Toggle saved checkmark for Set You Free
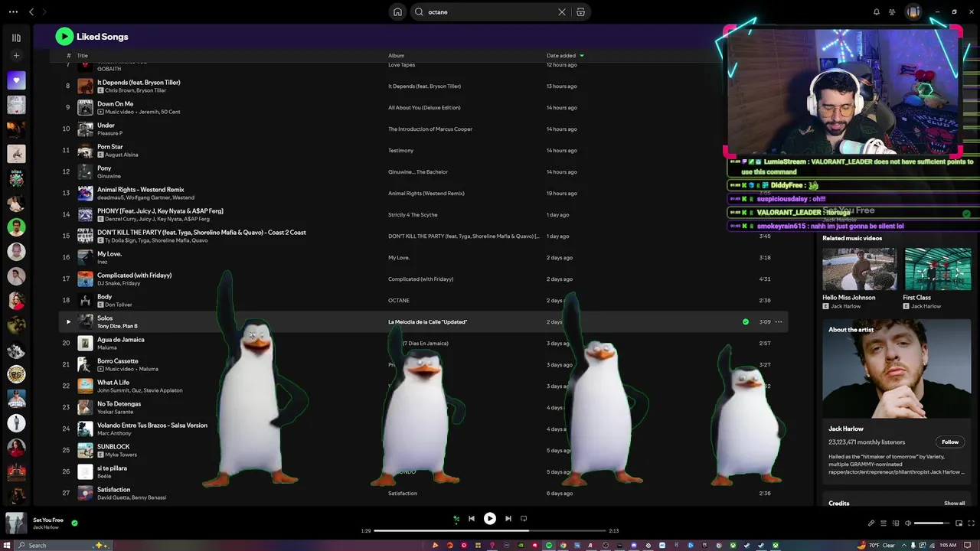Image resolution: width=980 pixels, height=551 pixels. tap(74, 523)
